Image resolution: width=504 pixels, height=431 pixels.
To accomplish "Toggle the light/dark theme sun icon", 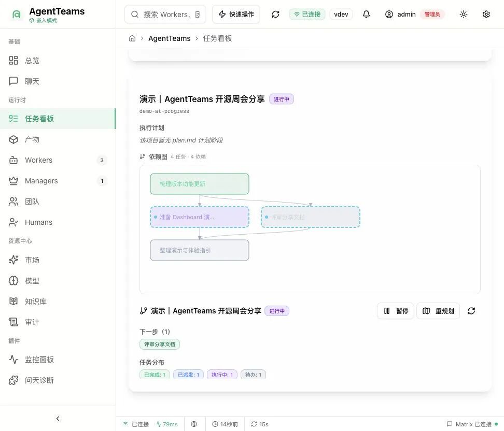I will [463, 14].
